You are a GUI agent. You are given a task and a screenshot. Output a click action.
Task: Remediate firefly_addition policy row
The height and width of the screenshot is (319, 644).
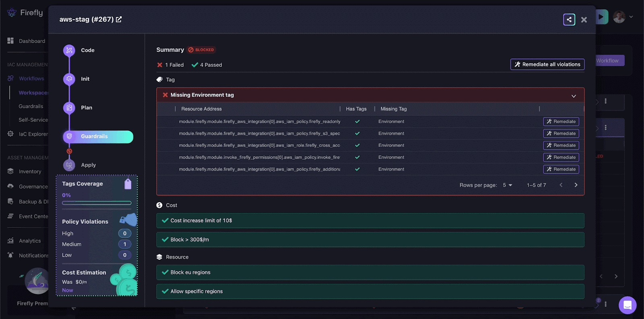click(561, 169)
